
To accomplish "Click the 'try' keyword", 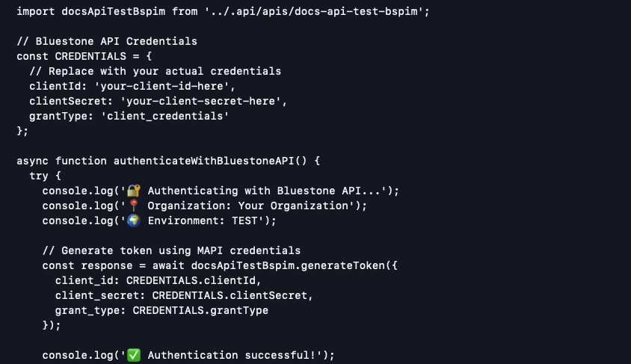I will 40,176.
